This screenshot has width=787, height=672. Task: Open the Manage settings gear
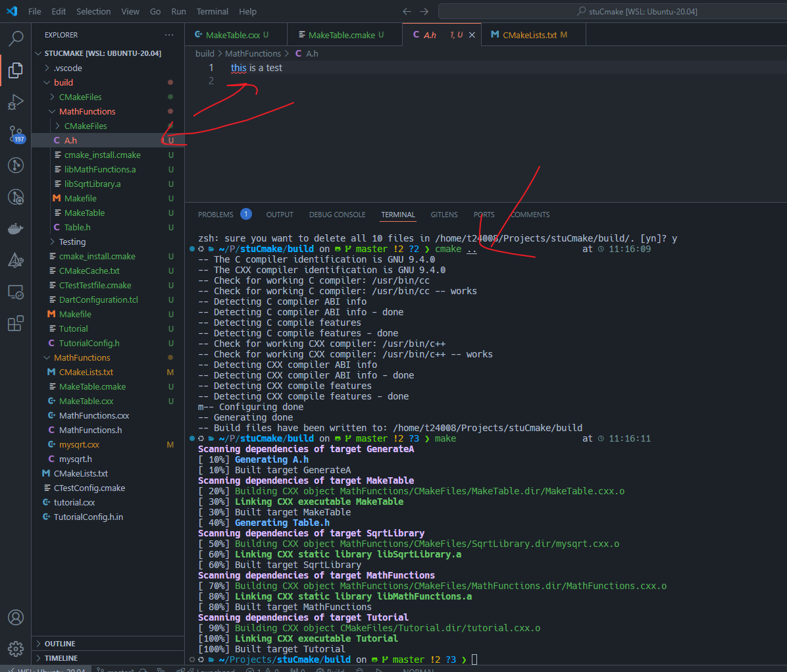pyautogui.click(x=16, y=649)
